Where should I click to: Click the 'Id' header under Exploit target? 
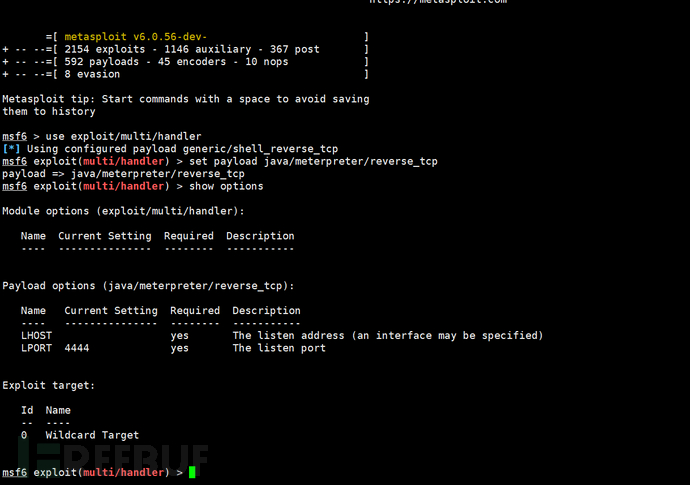point(27,410)
